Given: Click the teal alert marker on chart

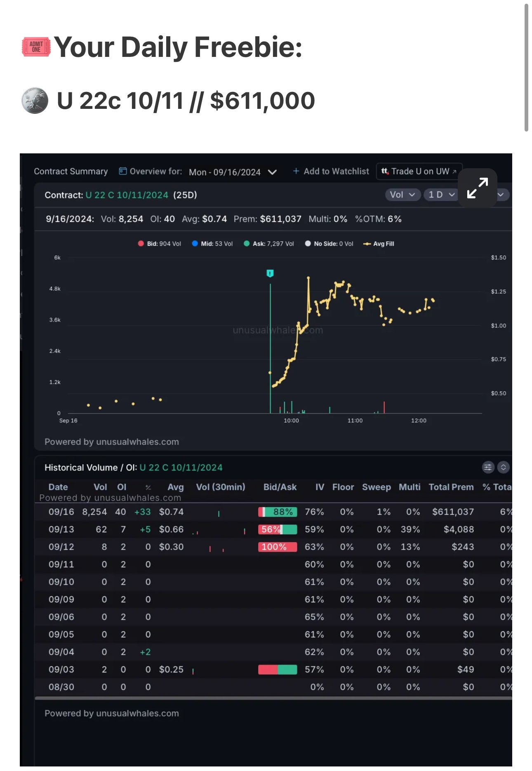Looking at the screenshot, I should [x=270, y=273].
